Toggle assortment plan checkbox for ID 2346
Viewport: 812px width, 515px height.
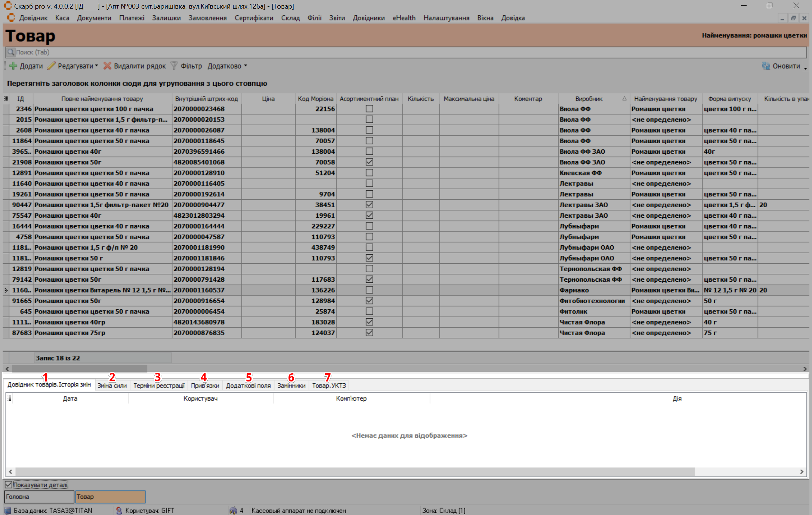point(369,109)
